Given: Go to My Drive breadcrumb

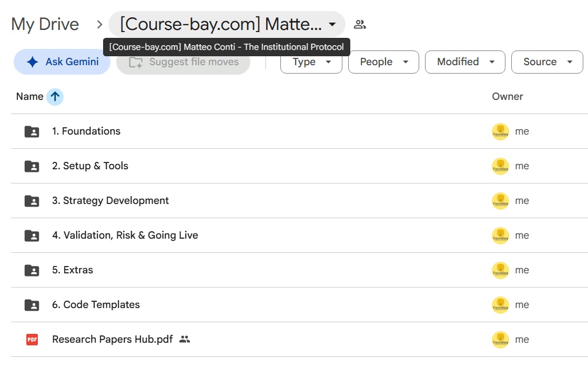Looking at the screenshot, I should tap(45, 24).
